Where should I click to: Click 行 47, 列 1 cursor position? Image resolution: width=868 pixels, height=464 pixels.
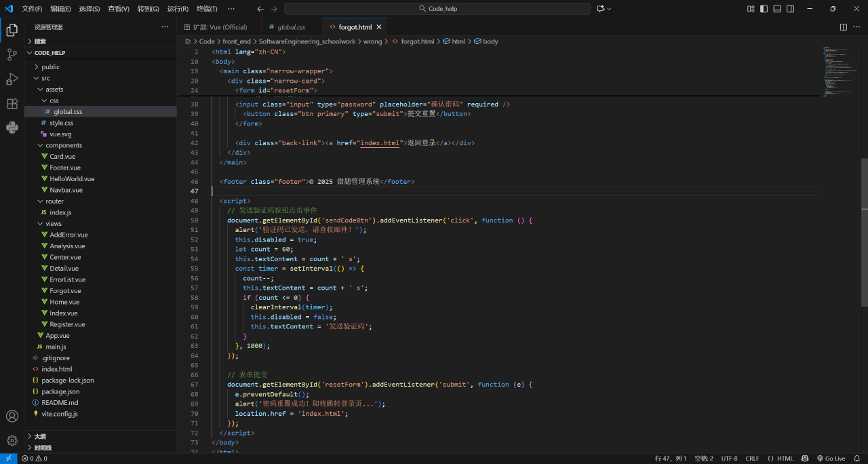coord(671,459)
